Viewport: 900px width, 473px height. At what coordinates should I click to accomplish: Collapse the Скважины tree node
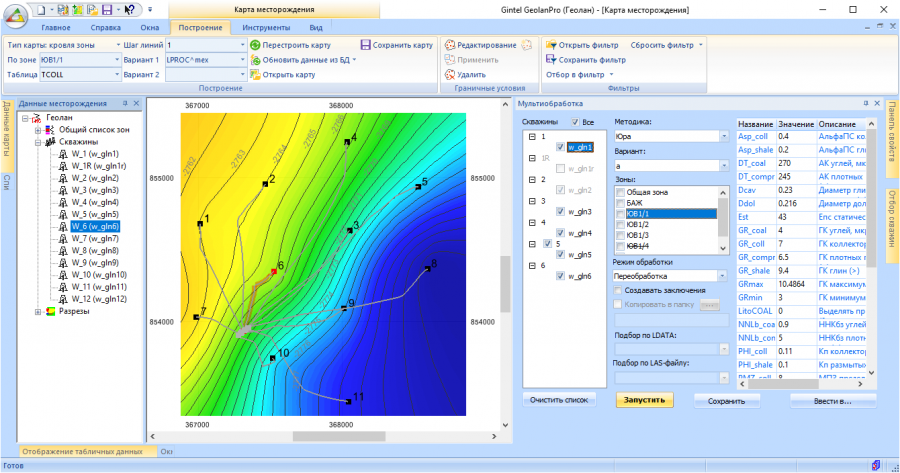[x=38, y=142]
